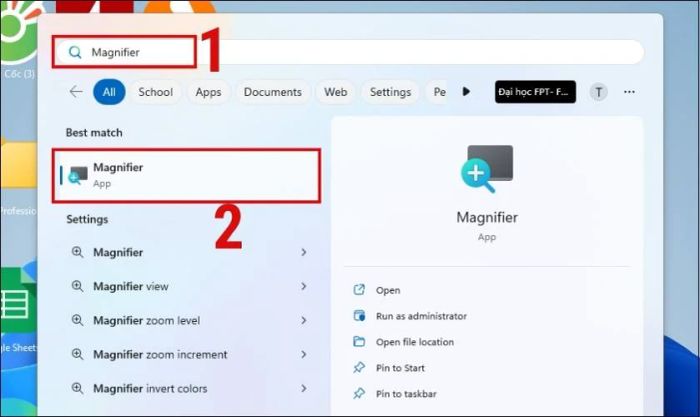Click zoom icon beside Magnifier zoom level
700x417 pixels.
tap(77, 320)
